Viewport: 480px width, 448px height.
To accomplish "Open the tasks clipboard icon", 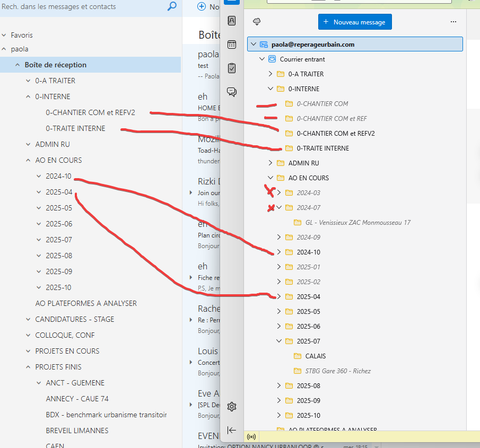I will tap(232, 68).
